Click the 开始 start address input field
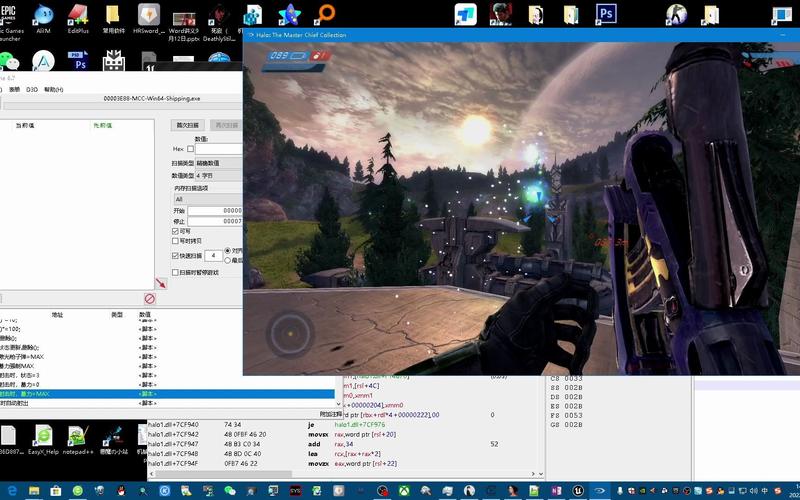The height and width of the screenshot is (500, 800). tap(216, 210)
